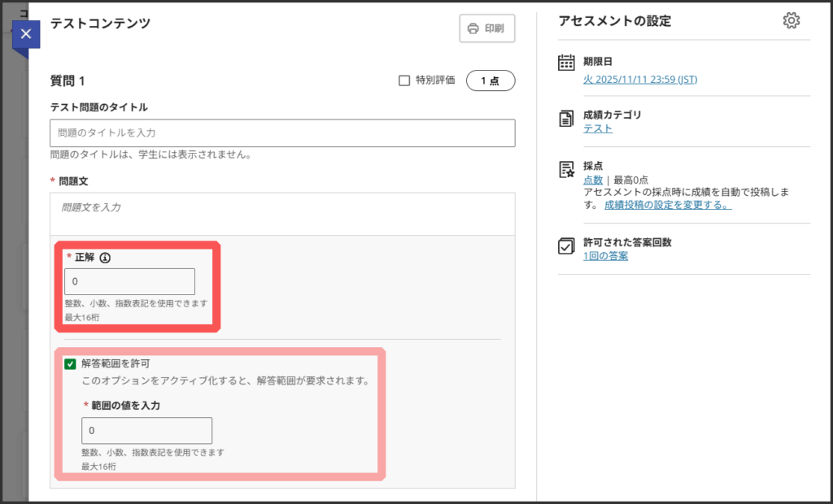Open the due date link 火 2025/11/11 23:59

(x=639, y=79)
